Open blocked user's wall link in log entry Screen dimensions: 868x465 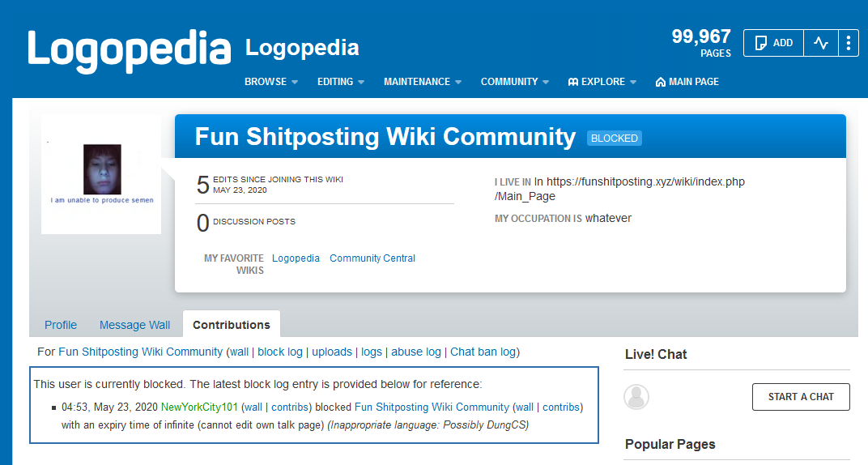pos(524,407)
